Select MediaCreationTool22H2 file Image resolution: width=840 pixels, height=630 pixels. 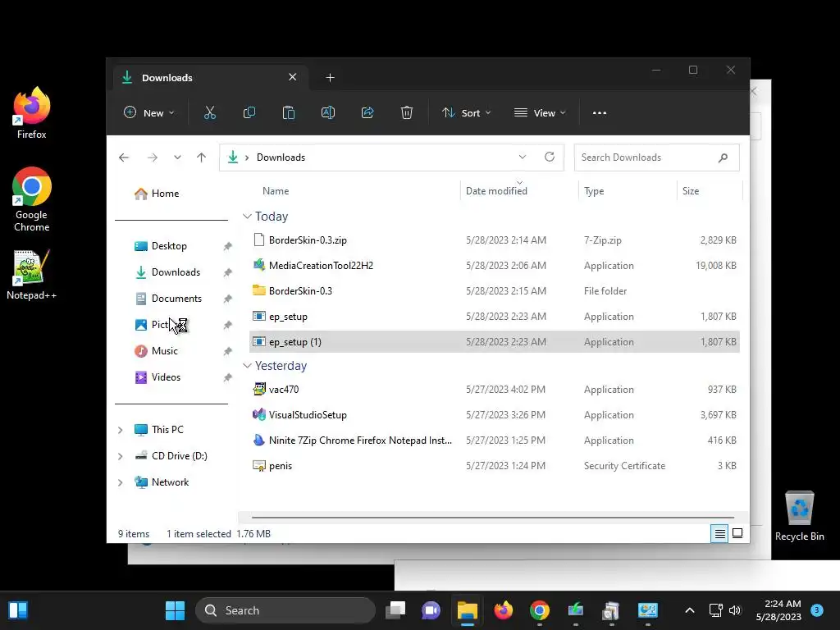(494, 266)
